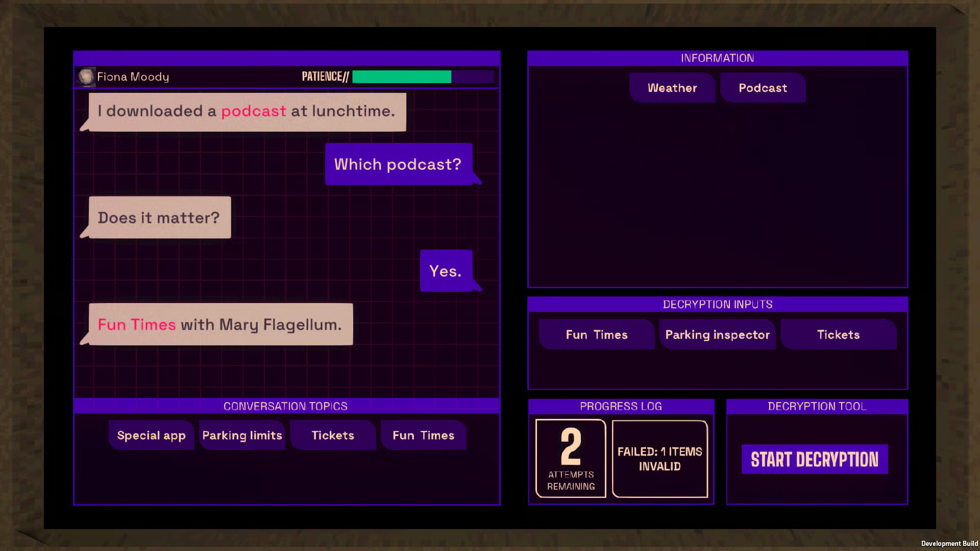Select the Podcast information chip
Viewport: 980px width, 551px height.
coord(763,88)
